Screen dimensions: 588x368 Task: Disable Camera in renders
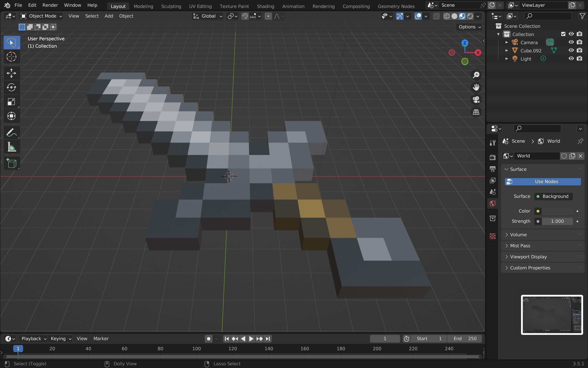coord(579,42)
